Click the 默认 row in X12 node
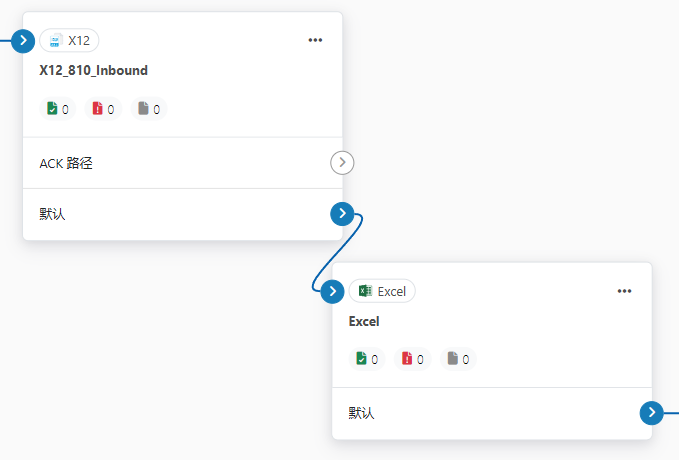Viewport: 679px width, 460px height. pos(150,214)
